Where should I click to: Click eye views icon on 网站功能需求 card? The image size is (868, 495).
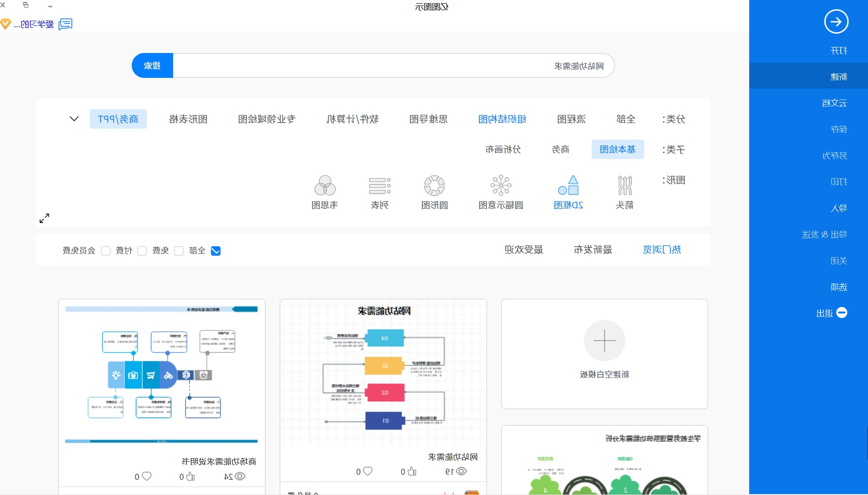click(x=461, y=471)
